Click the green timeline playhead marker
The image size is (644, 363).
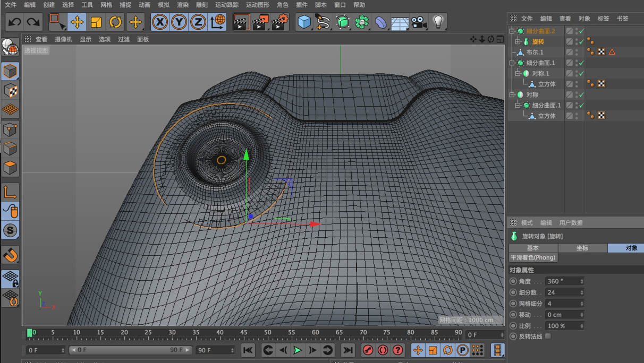click(x=30, y=333)
